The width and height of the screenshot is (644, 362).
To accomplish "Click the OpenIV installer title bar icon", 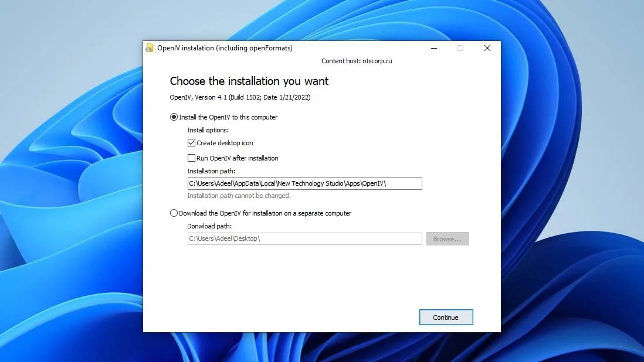I will (x=150, y=48).
